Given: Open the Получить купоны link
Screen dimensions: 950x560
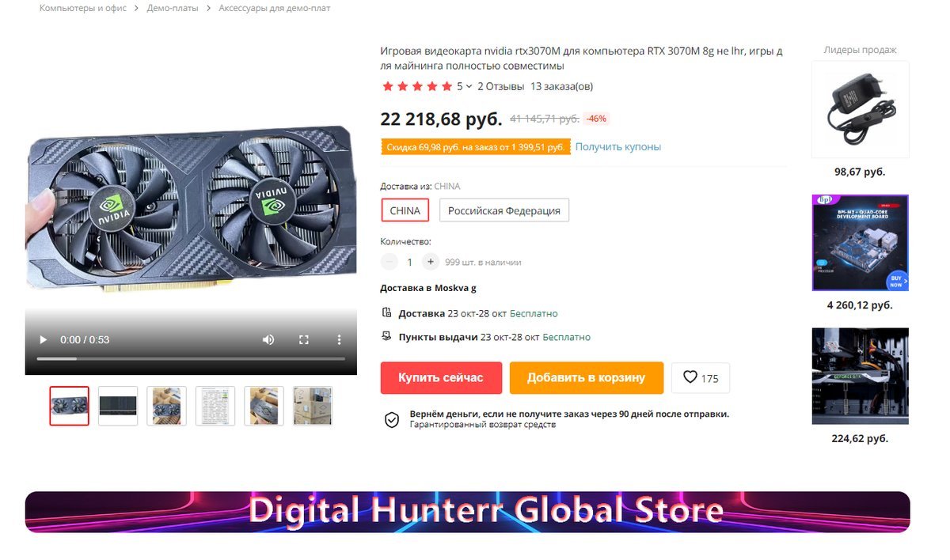Looking at the screenshot, I should (618, 147).
